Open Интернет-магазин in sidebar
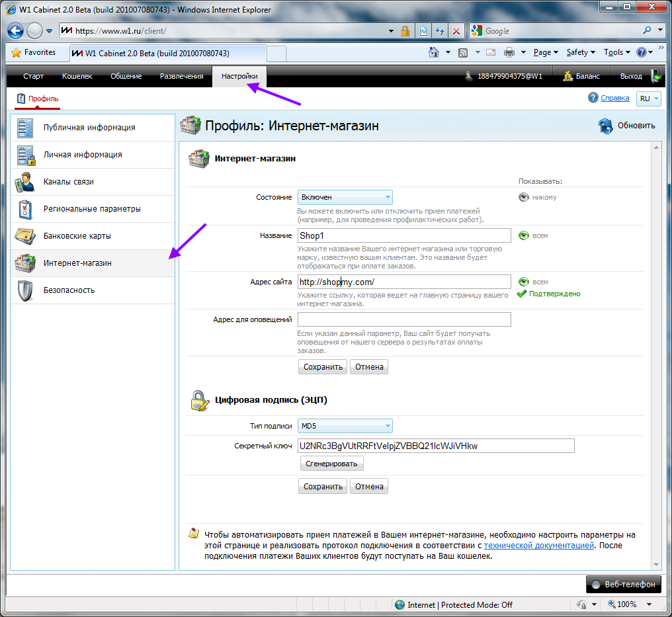 click(93, 263)
